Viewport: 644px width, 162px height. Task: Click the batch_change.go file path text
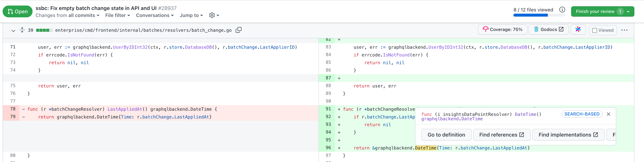click(143, 30)
